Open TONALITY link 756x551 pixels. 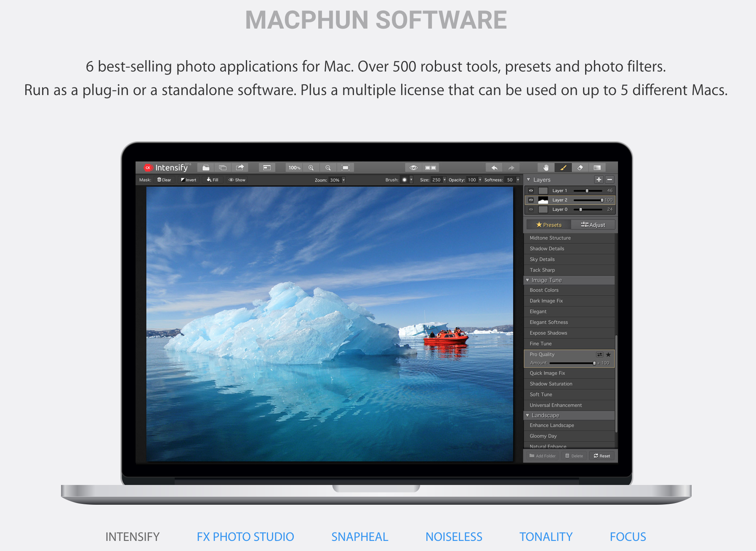point(546,537)
